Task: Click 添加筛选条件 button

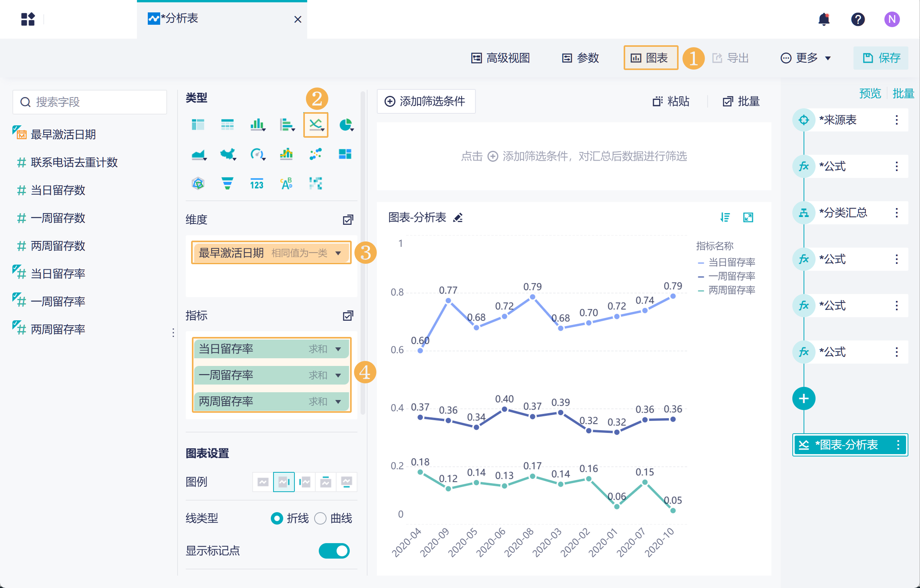Action: [x=426, y=101]
